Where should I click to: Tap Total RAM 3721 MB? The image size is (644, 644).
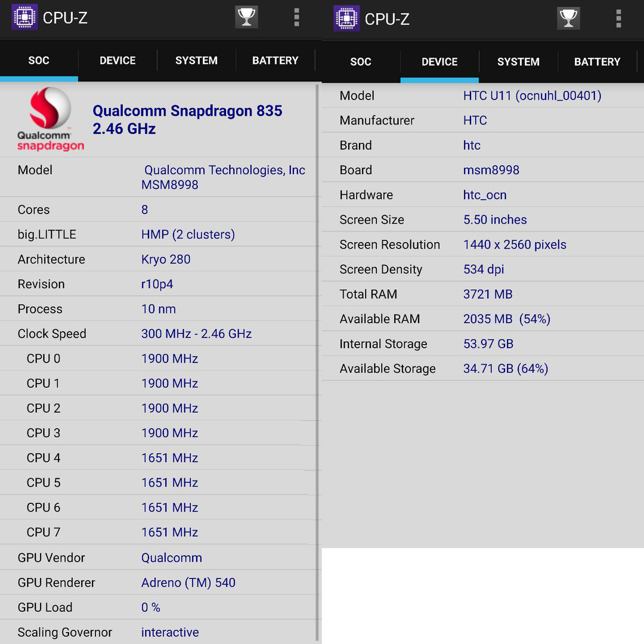[488, 294]
